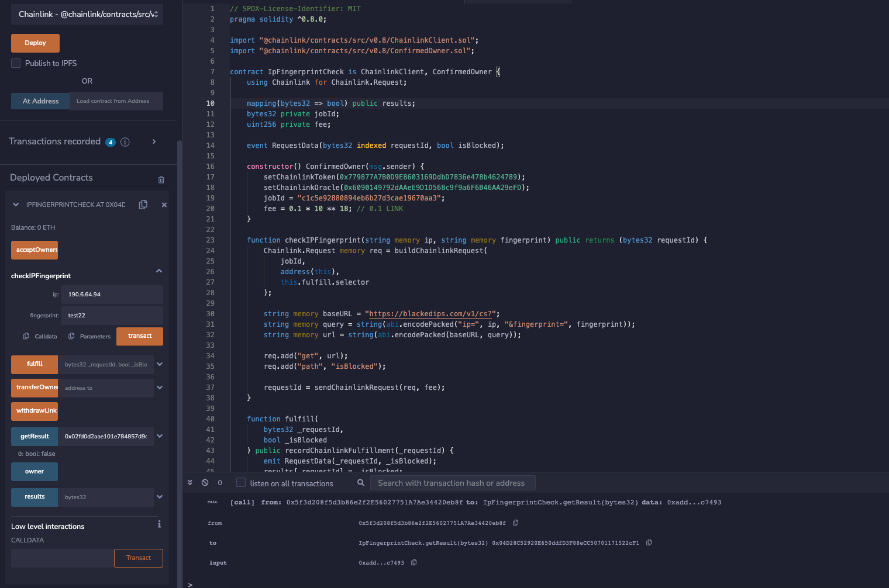This screenshot has width=889, height=588.
Task: Collapse the terminal panel with double-chevron icon
Action: (190, 483)
